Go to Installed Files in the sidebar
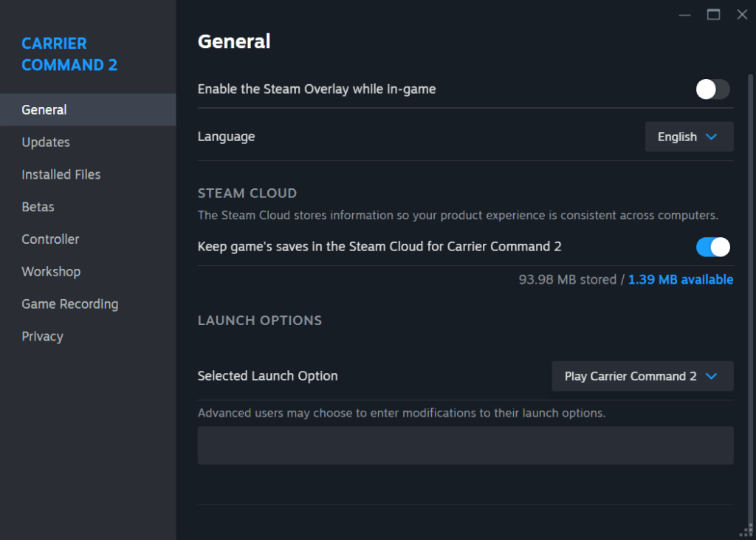Image resolution: width=756 pixels, height=540 pixels. (x=61, y=174)
